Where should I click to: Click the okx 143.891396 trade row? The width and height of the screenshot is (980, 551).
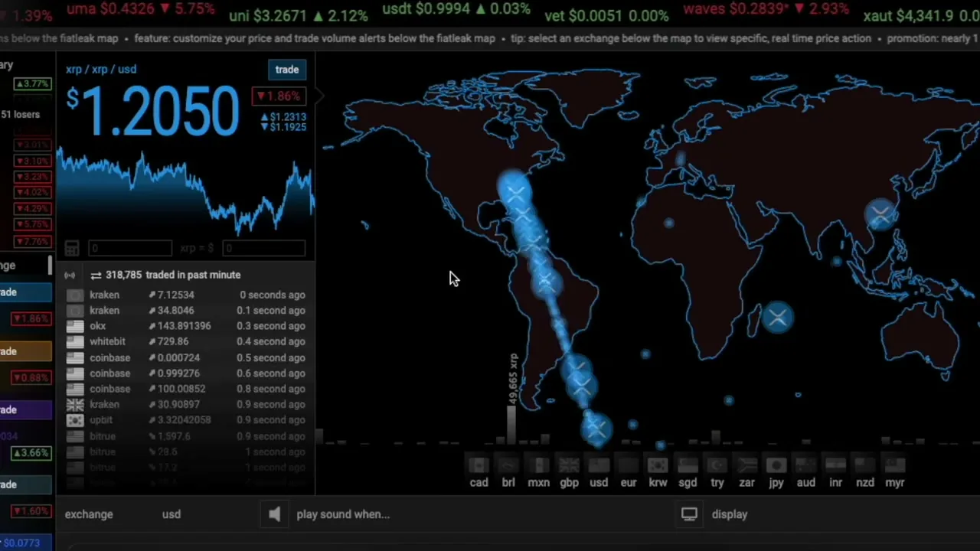coord(186,326)
